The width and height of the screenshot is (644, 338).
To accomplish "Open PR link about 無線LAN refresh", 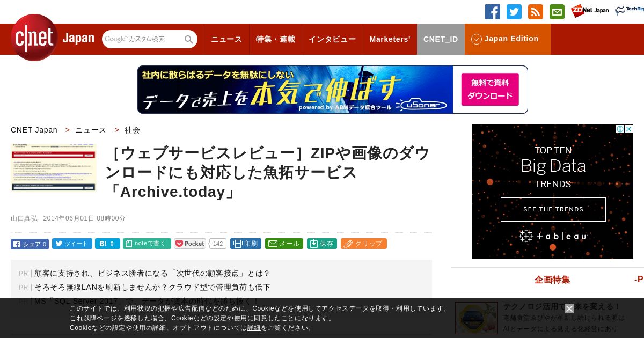I will point(152,287).
